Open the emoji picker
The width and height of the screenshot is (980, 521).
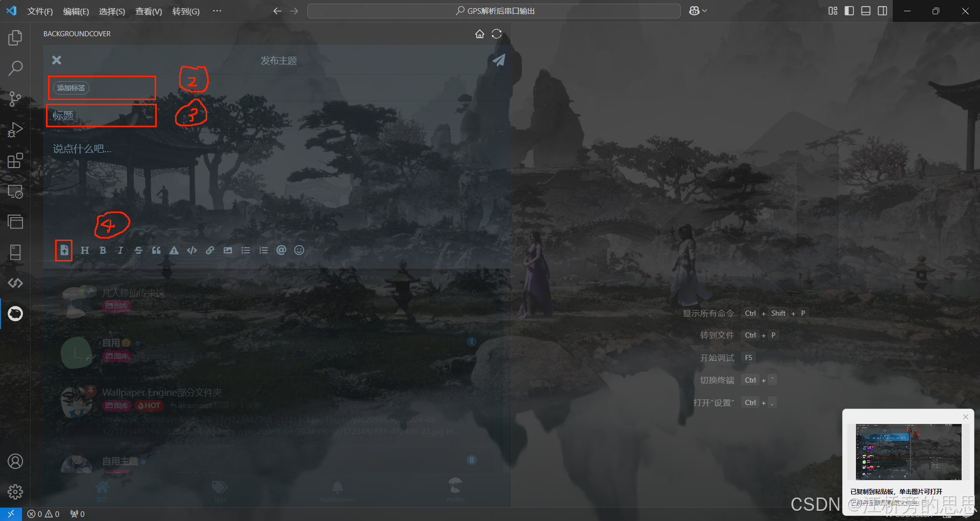pos(299,250)
